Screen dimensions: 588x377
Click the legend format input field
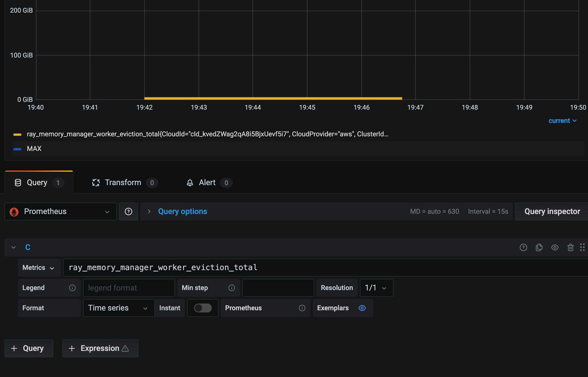pyautogui.click(x=129, y=288)
